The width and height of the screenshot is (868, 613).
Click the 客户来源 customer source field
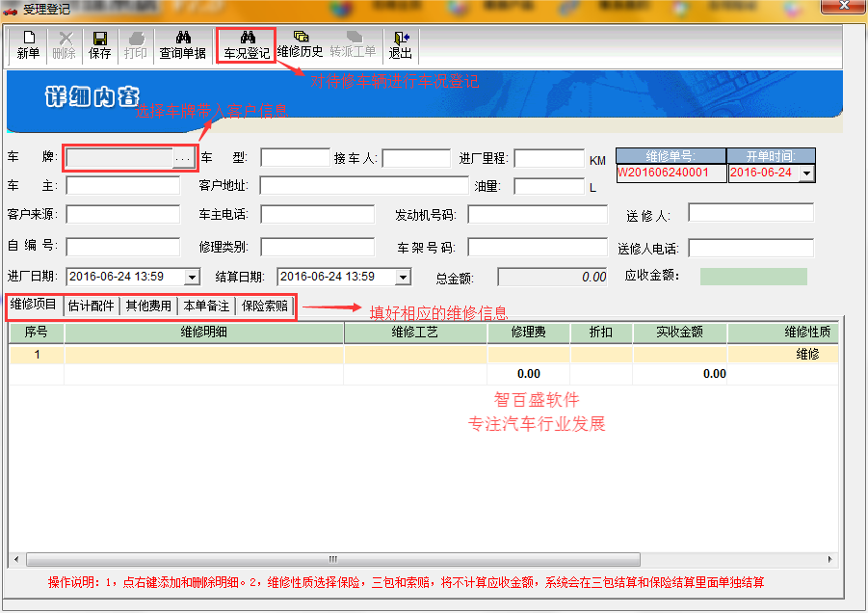point(123,214)
